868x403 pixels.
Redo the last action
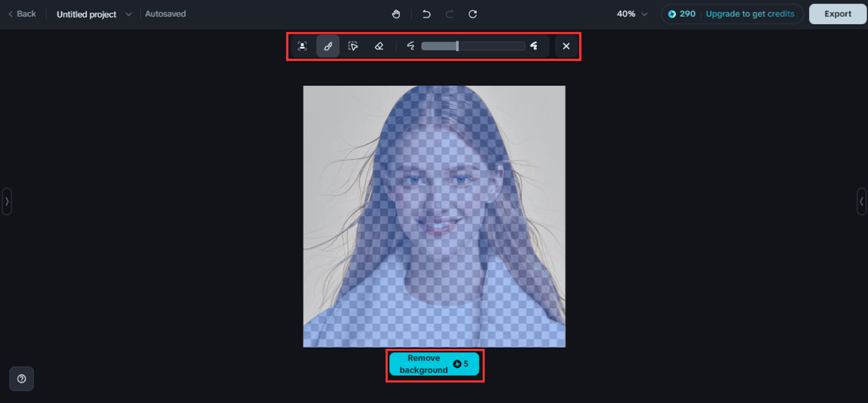coord(450,14)
